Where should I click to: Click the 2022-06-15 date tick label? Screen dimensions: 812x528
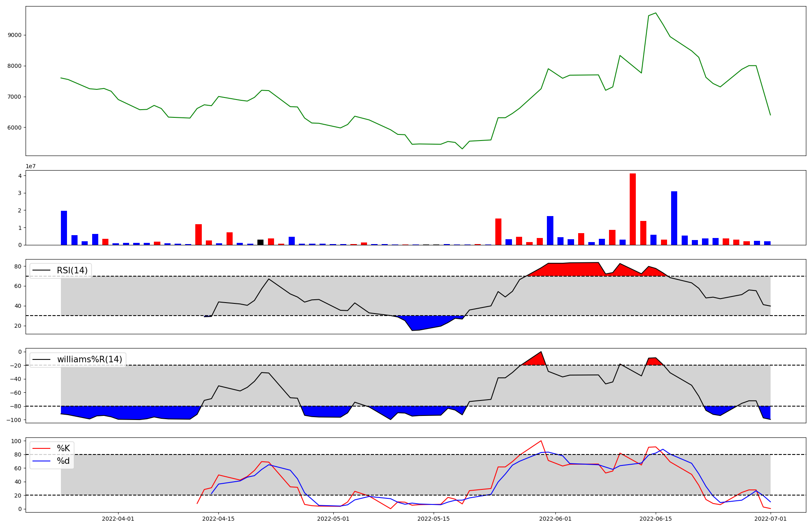pyautogui.click(x=656, y=519)
